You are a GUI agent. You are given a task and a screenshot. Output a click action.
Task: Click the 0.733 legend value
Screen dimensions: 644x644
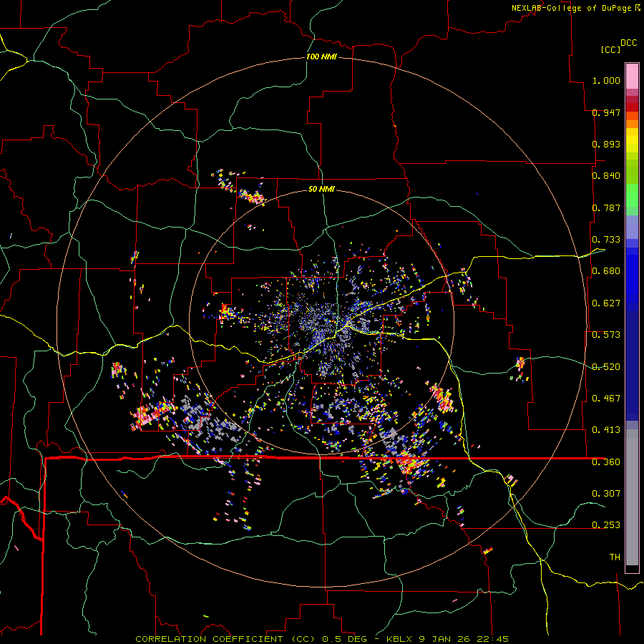point(606,240)
